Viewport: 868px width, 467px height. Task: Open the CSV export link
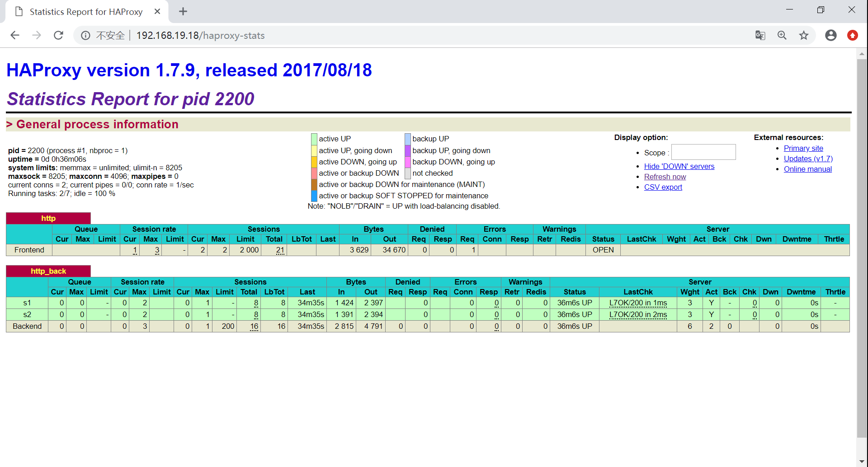point(663,187)
